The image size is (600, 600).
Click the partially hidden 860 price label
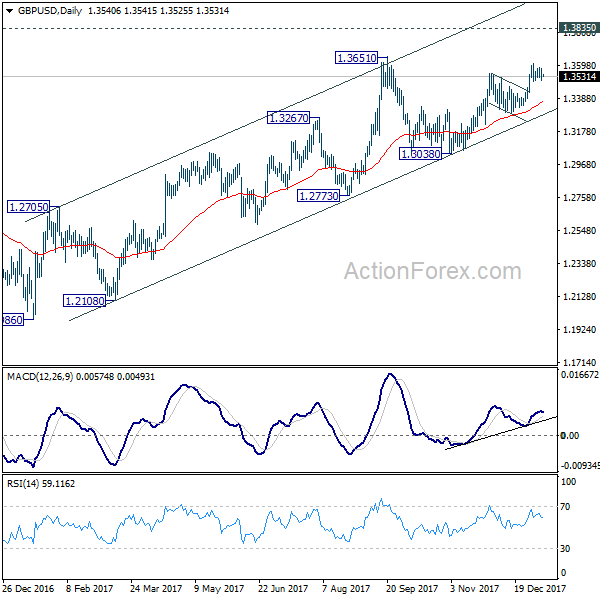(13, 320)
